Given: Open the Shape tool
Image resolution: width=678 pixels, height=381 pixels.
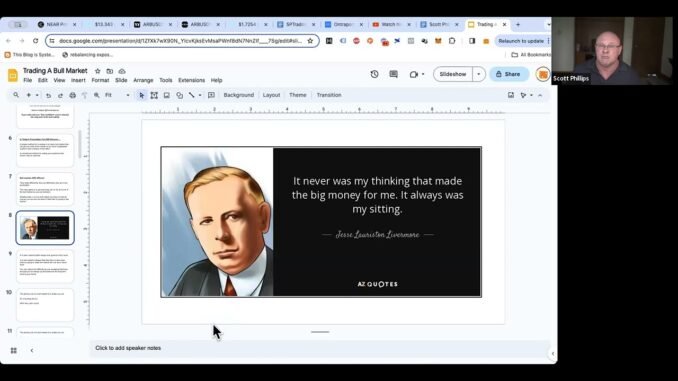Looking at the screenshot, I should coord(179,95).
